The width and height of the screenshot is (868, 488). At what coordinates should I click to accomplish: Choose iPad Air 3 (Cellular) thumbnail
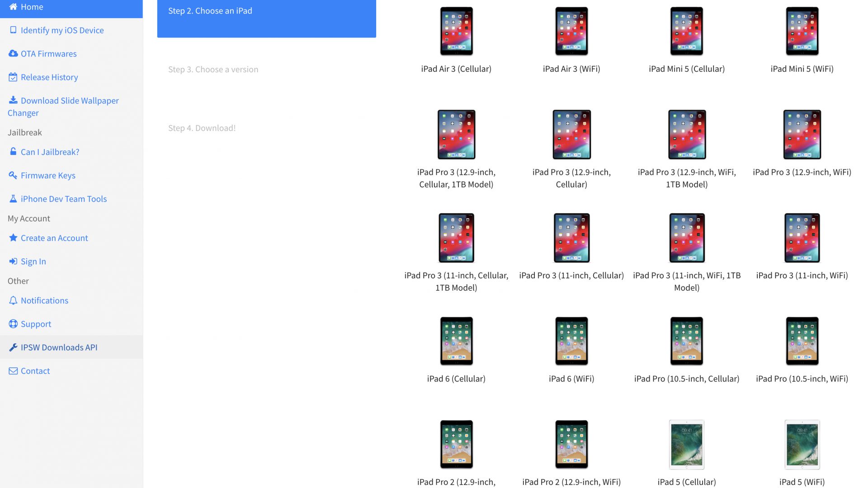click(456, 31)
